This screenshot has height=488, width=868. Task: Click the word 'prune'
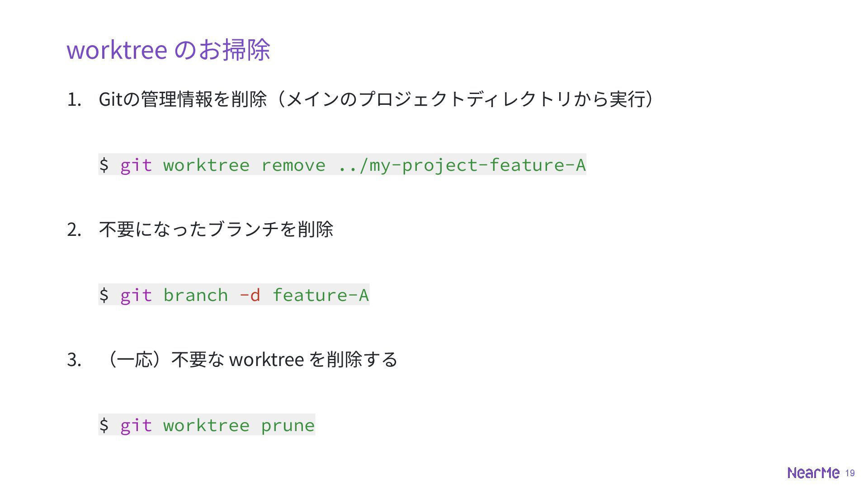click(x=288, y=426)
